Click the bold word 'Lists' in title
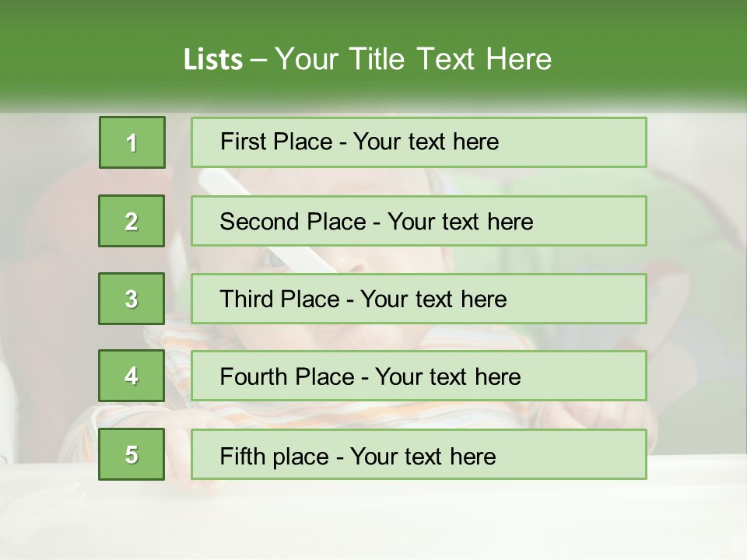The width and height of the screenshot is (747, 560). [213, 60]
